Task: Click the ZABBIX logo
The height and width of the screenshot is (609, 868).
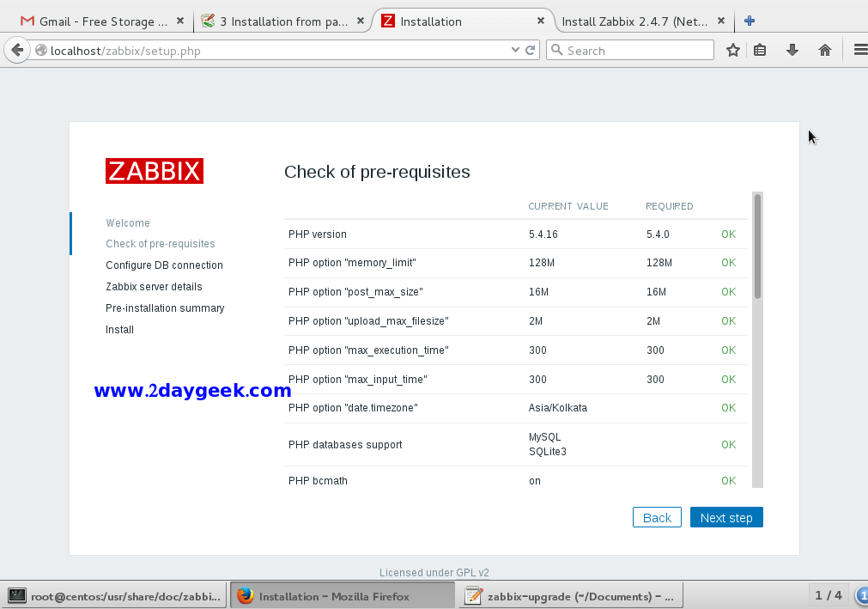Action: click(x=155, y=171)
